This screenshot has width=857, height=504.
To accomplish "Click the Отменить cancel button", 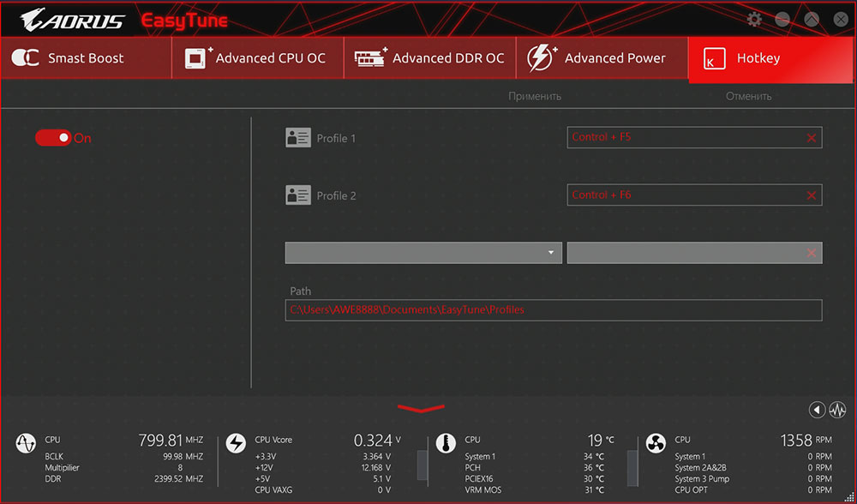I will point(749,96).
